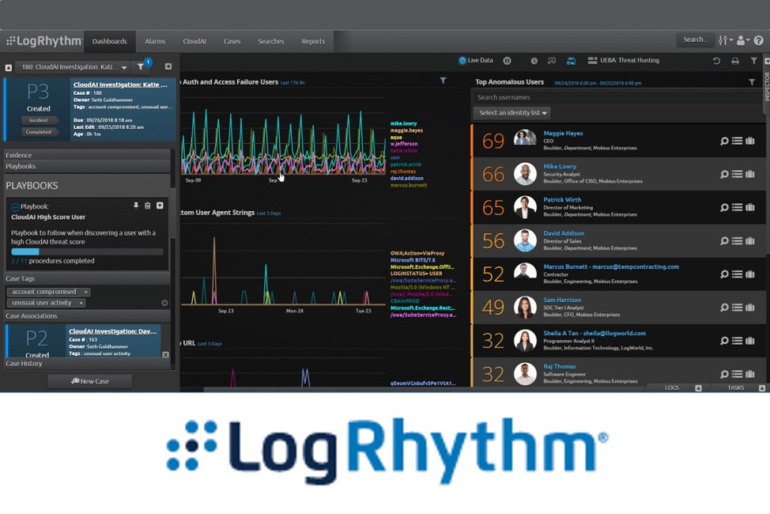Open the Select an identity list dropdown
This screenshot has height=514, width=770.
tap(512, 113)
